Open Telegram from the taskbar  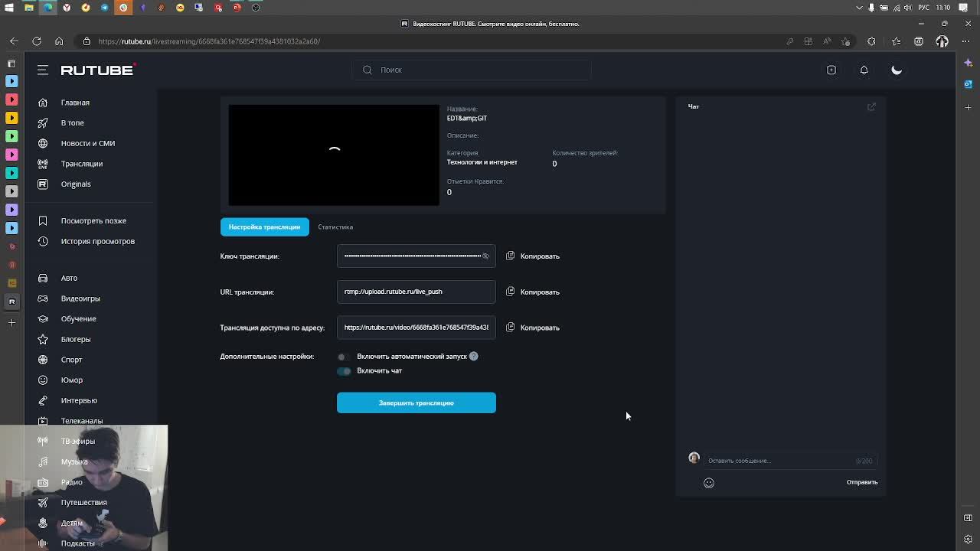coord(104,8)
